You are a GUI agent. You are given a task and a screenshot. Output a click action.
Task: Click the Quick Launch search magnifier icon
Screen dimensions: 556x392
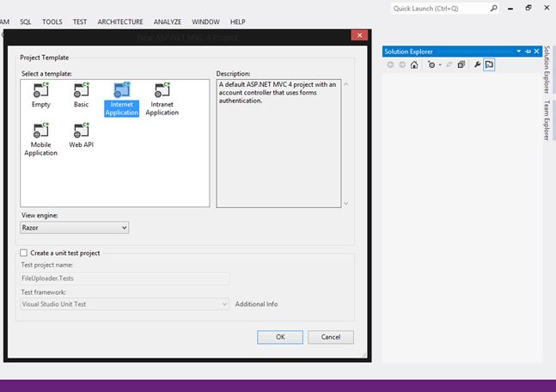coord(493,8)
